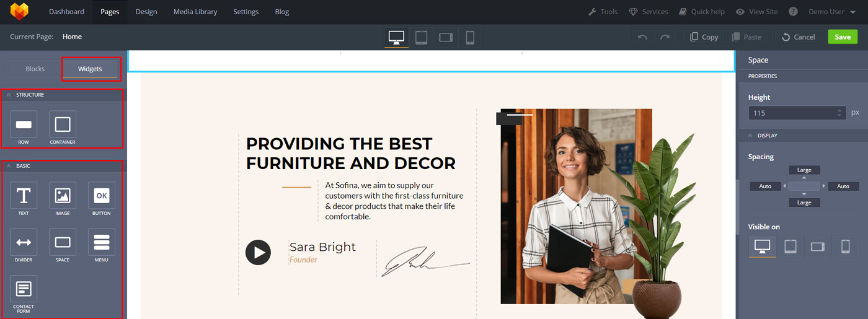Choose the Divider widget

point(24,242)
